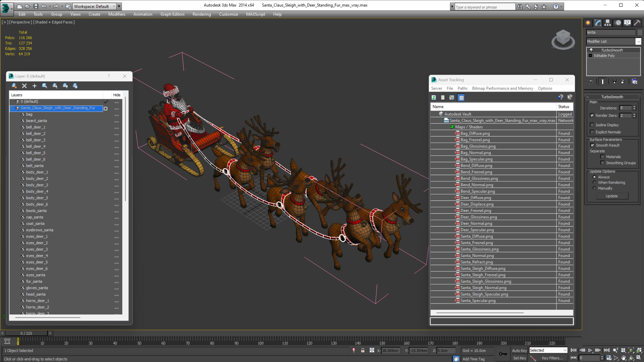Viewport: 644px width, 362px height.
Task: Click the Delete layer X icon
Action: [24, 86]
